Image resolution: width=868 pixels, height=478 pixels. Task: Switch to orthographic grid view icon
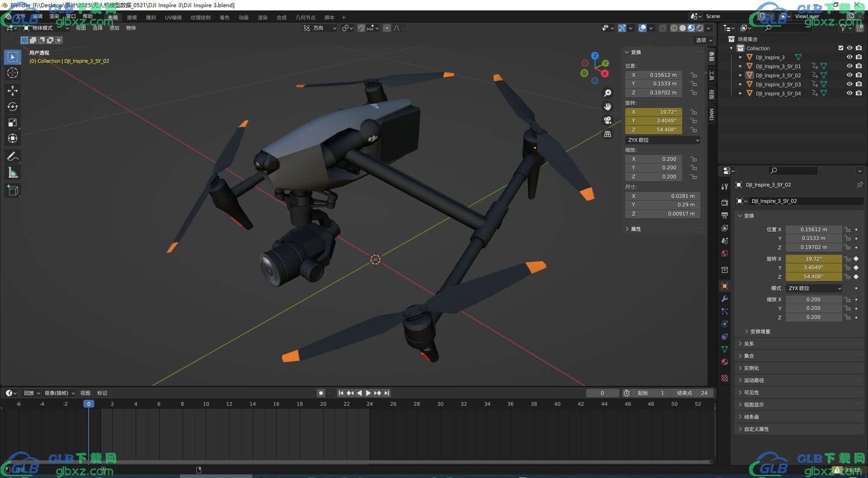608,134
